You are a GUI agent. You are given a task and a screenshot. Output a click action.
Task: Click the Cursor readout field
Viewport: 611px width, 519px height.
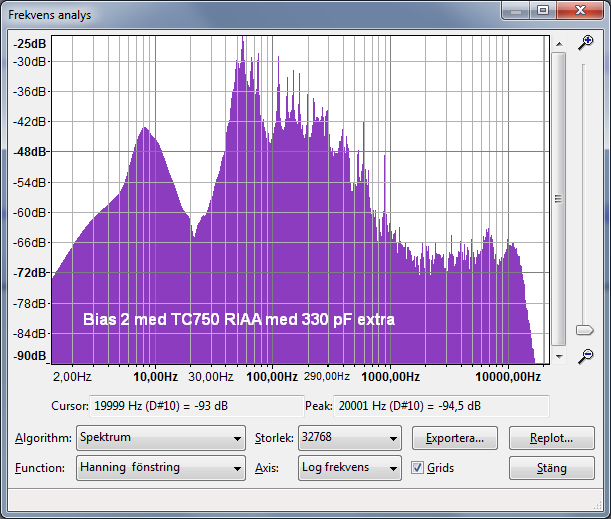197,406
